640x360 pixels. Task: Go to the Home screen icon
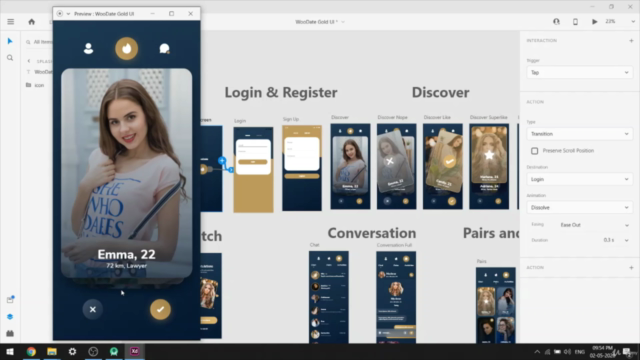pyautogui.click(x=31, y=22)
